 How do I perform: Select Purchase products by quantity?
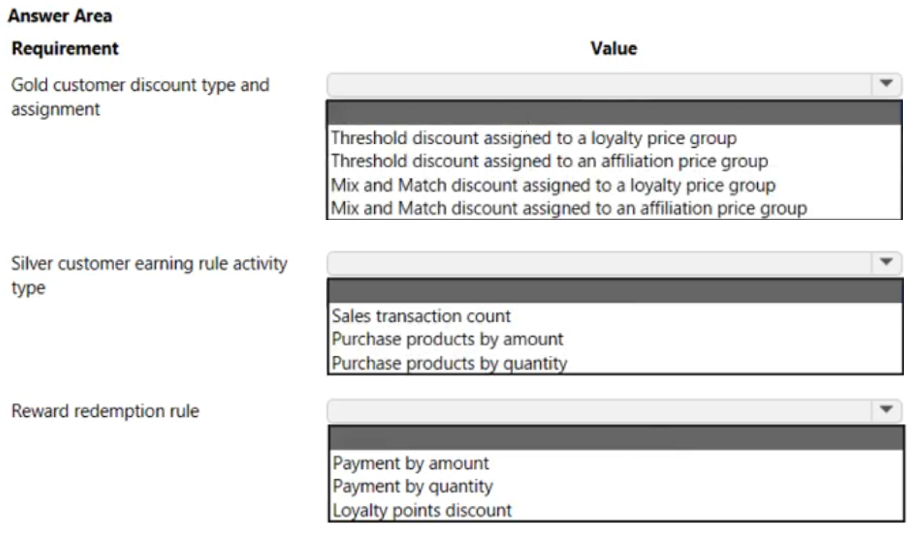pos(449,363)
